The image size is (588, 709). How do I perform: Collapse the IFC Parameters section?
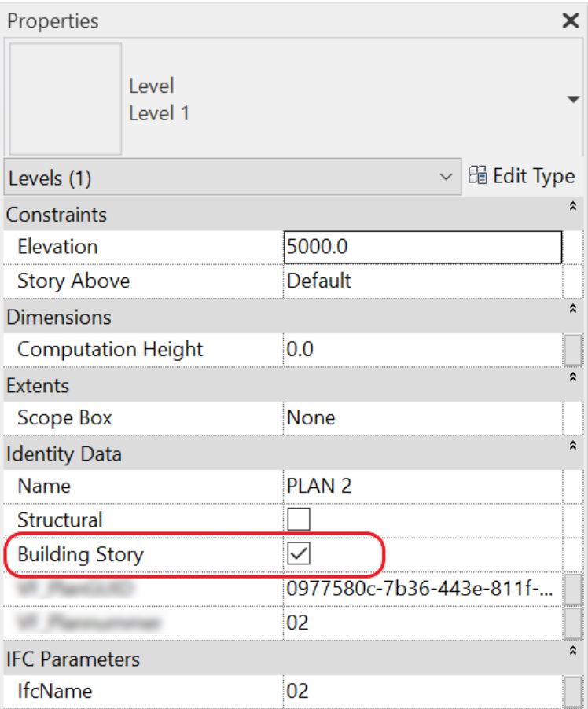click(x=572, y=651)
